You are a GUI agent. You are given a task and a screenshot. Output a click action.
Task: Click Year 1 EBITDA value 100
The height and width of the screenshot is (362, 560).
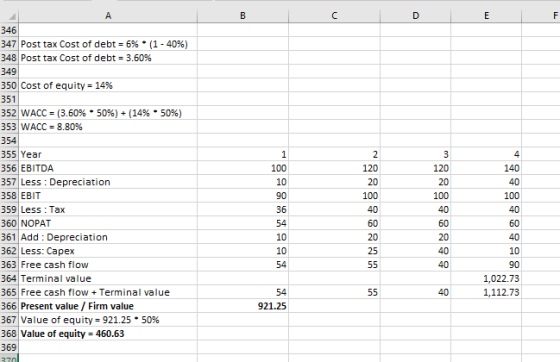point(243,168)
